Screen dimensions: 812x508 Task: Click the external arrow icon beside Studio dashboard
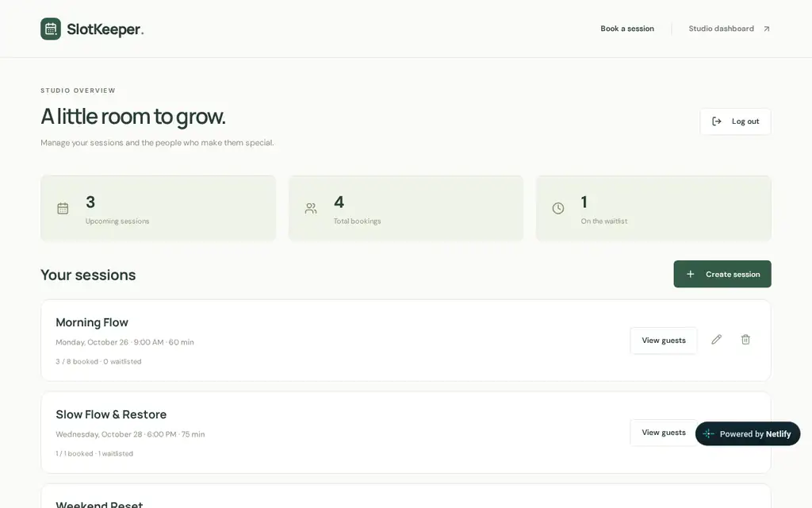pyautogui.click(x=767, y=29)
